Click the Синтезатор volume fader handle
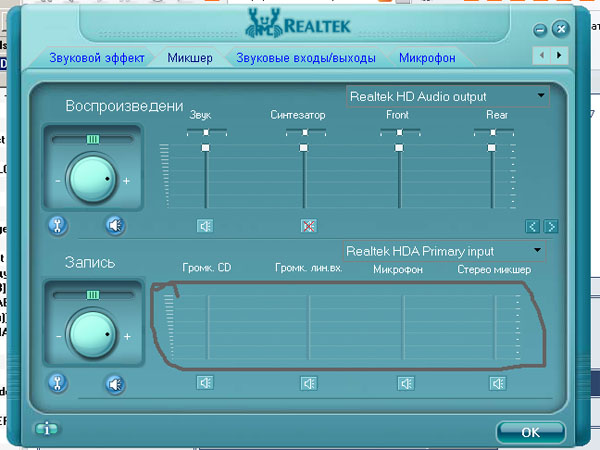Viewport: 600px width, 450px height. pyautogui.click(x=304, y=148)
